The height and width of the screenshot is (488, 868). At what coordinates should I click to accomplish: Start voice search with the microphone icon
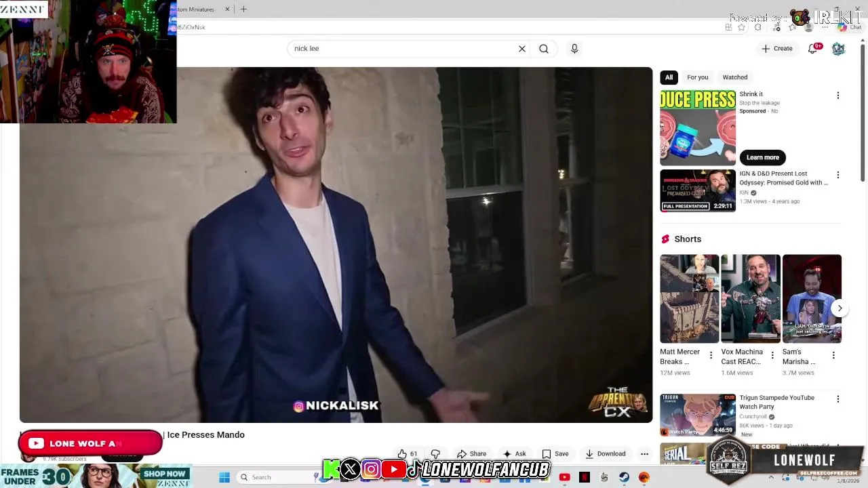pos(574,49)
